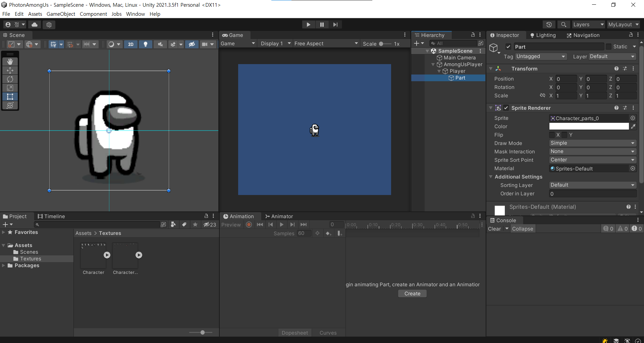644x343 pixels.
Task: Select the Rotate tool in Scene toolbar
Action: click(x=10, y=79)
